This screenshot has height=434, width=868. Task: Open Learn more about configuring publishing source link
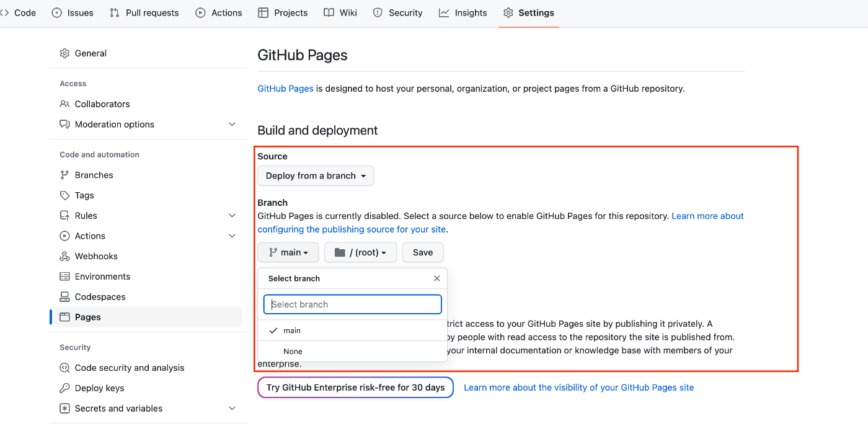pos(501,223)
